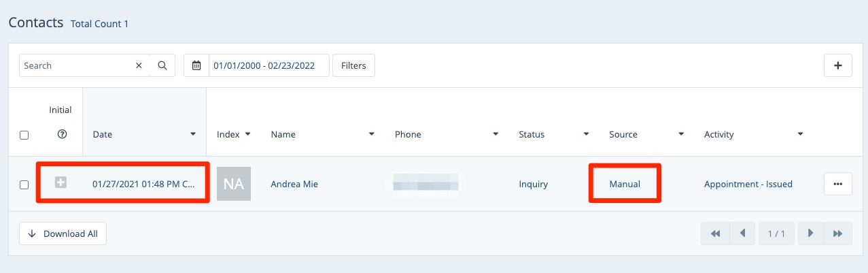The image size is (868, 273).
Task: Open the Status column dropdown arrow
Action: pyautogui.click(x=586, y=134)
